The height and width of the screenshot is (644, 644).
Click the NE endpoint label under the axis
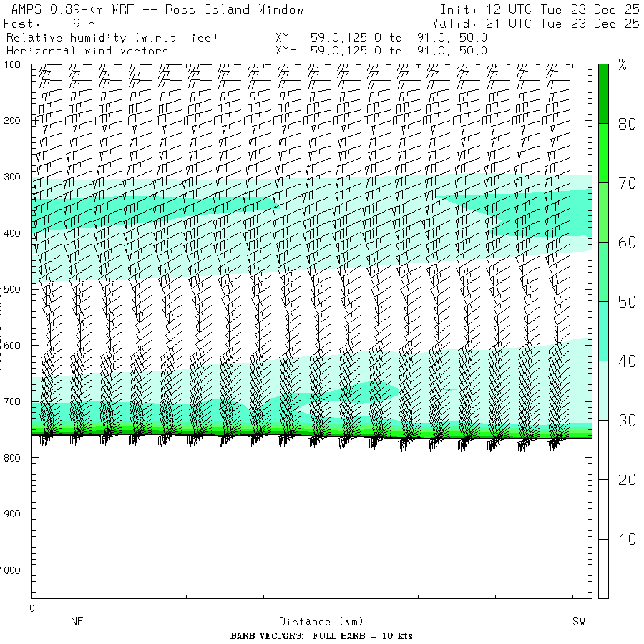(77, 622)
